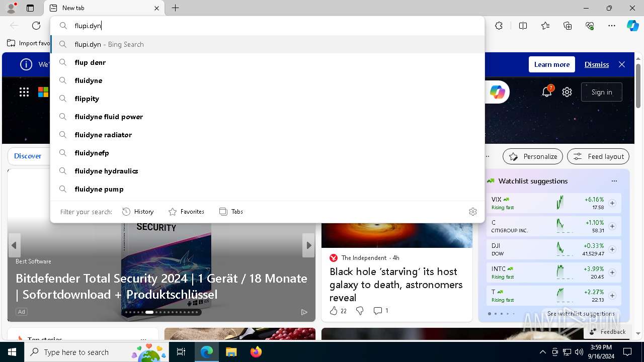Close the New tab tab
This screenshot has height=362, width=644.
coord(156,8)
